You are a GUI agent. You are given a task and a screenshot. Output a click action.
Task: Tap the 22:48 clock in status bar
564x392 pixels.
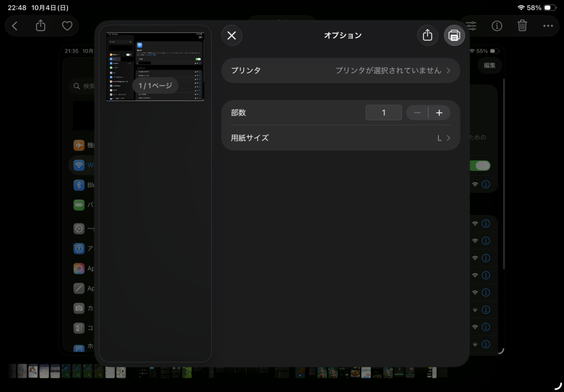coord(17,8)
